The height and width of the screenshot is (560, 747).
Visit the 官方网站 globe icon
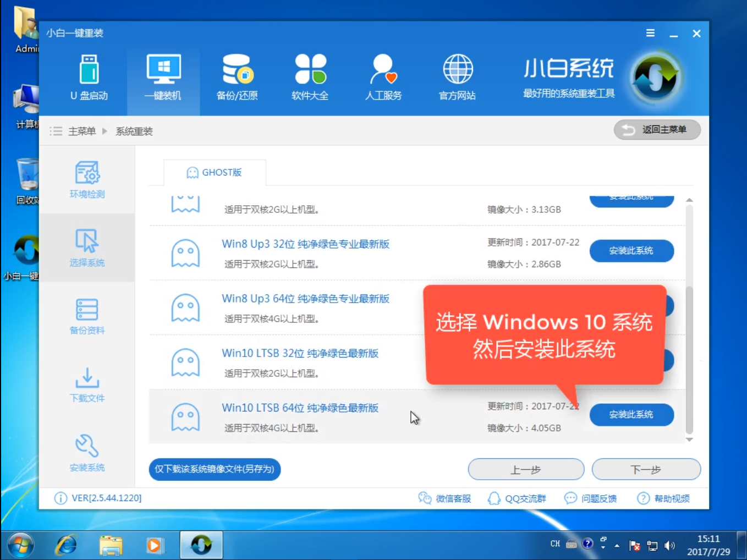click(x=457, y=78)
